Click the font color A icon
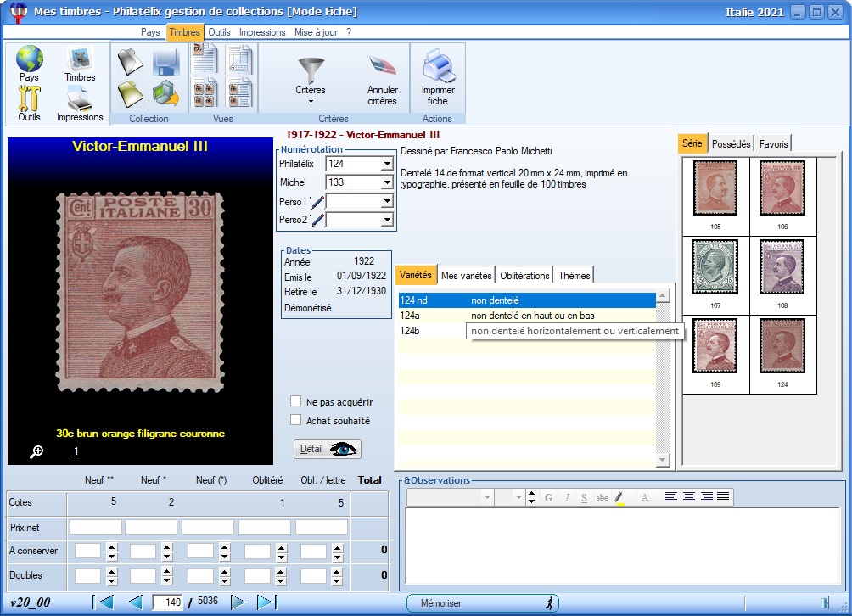The width and height of the screenshot is (852, 616). [x=644, y=497]
